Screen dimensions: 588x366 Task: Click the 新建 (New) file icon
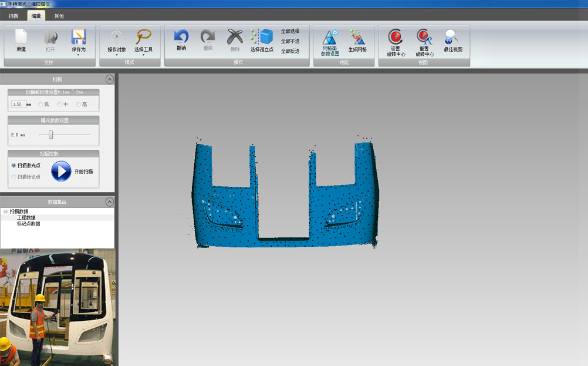21,38
